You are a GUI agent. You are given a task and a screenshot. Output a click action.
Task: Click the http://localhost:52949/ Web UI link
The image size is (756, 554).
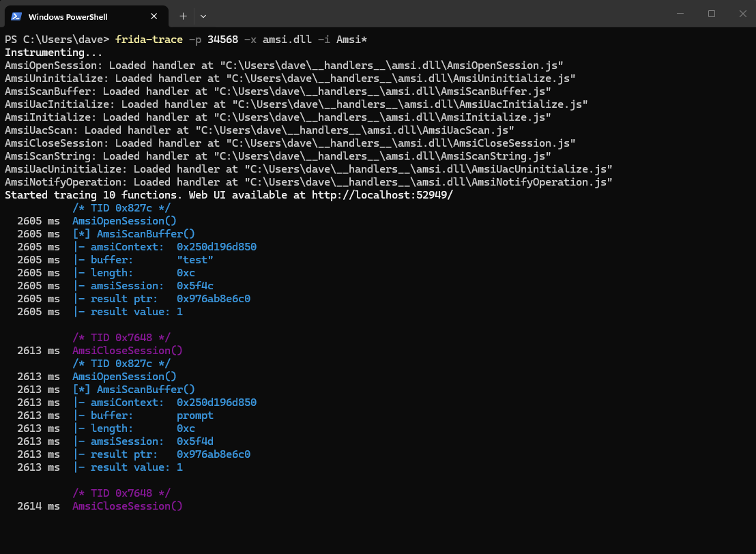click(x=382, y=195)
